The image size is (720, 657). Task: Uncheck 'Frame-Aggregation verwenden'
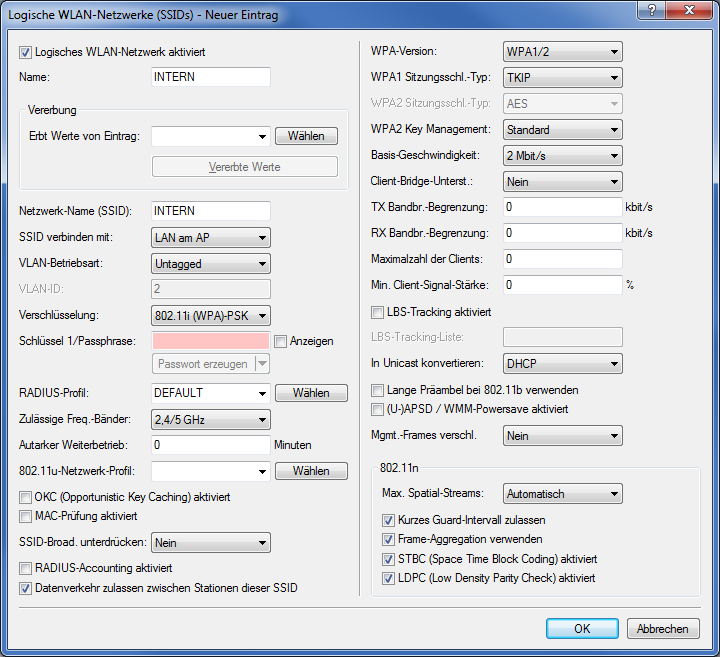[x=389, y=539]
